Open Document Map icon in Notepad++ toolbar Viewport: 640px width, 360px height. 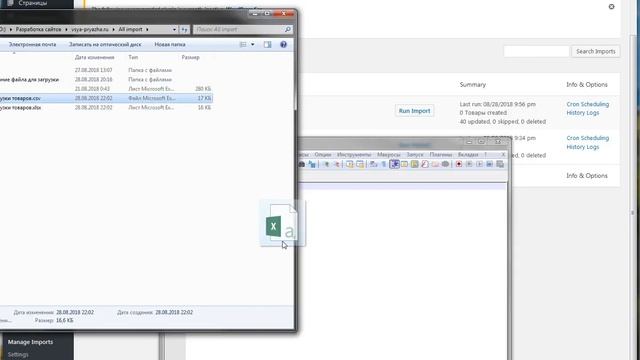point(414,164)
